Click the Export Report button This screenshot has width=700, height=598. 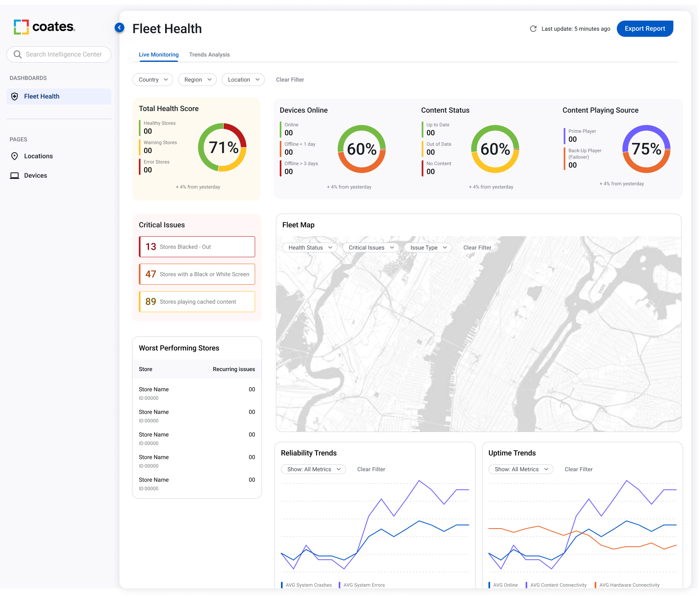point(645,29)
